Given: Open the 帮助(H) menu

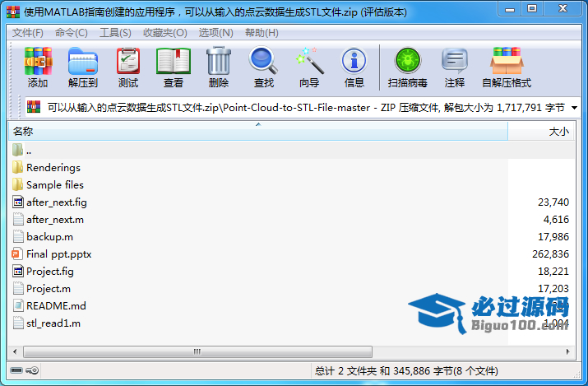Looking at the screenshot, I should (x=262, y=33).
